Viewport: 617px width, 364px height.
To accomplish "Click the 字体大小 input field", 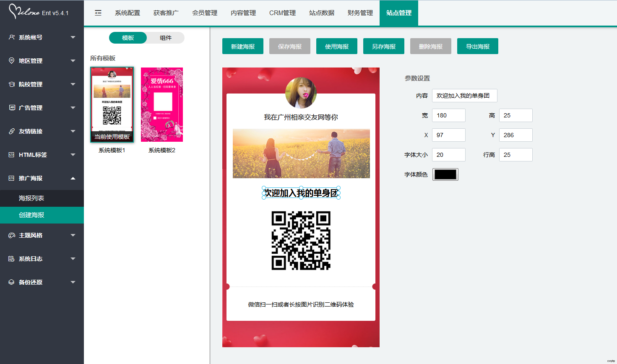I will click(449, 155).
